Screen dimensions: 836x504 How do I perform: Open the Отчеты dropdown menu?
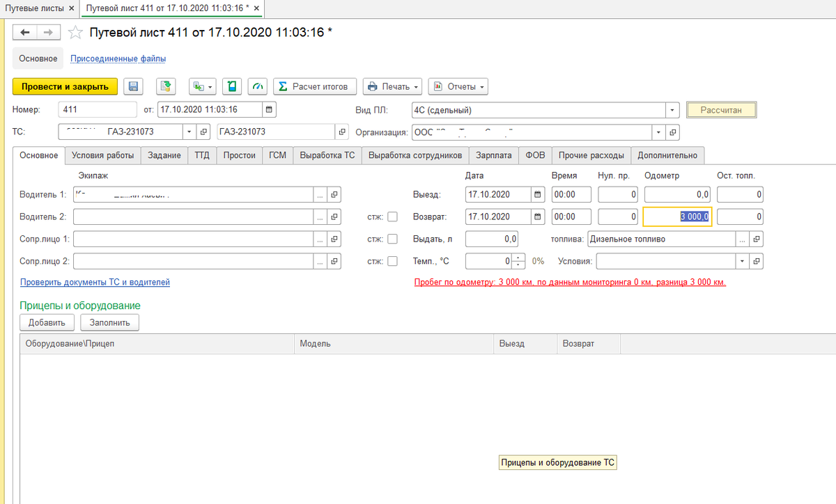tap(458, 86)
